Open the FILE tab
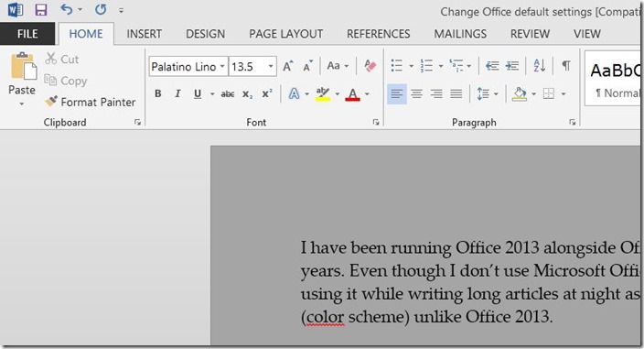Viewport: 644px width, 349px height. pos(27,34)
